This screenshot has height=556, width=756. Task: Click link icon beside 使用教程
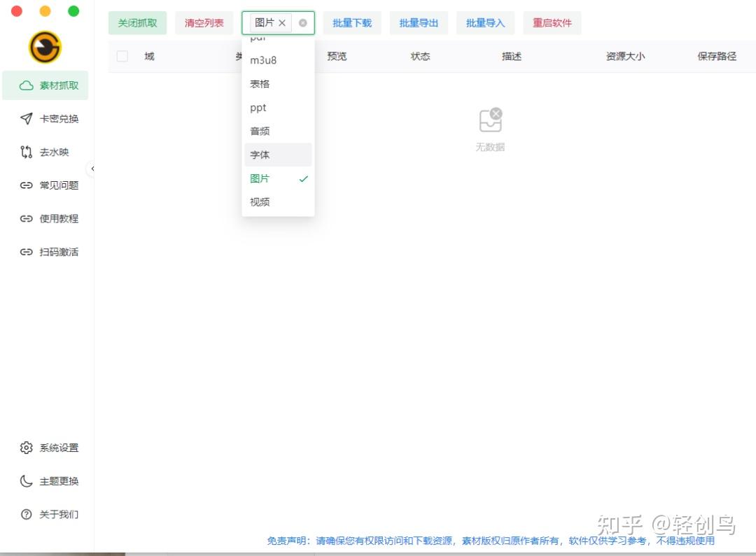click(x=27, y=219)
